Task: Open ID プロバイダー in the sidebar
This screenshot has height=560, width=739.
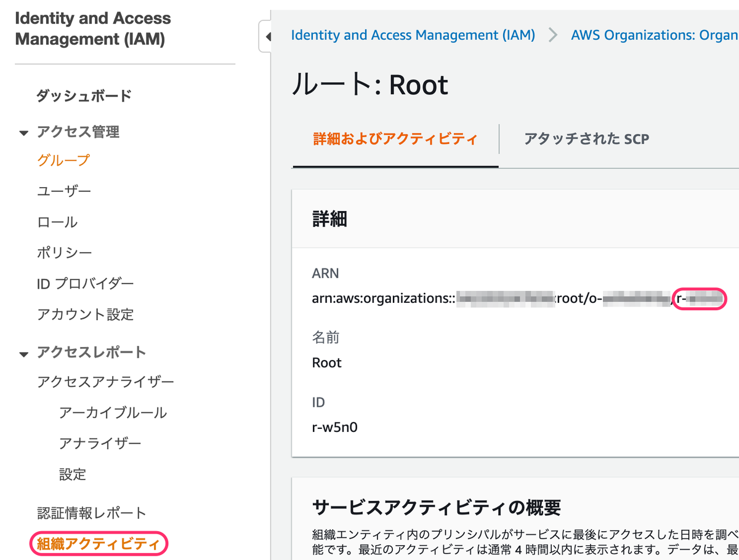Action: (85, 284)
